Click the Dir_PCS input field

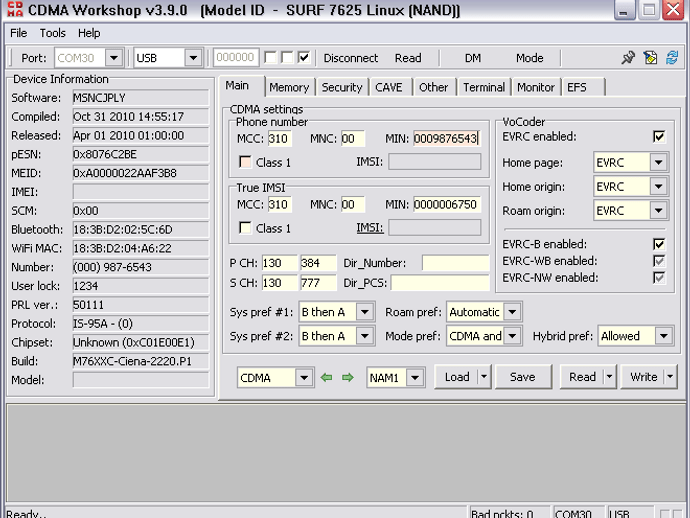coord(440,283)
